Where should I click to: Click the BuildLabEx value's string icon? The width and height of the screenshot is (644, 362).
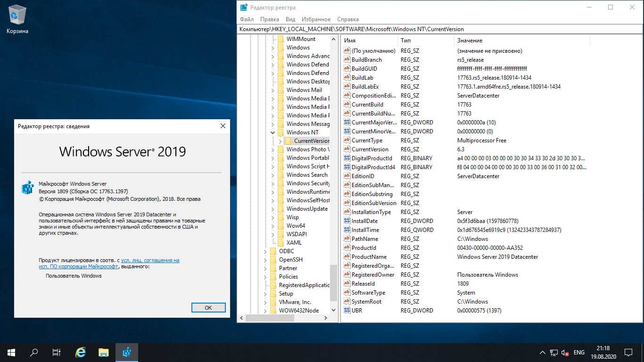(x=347, y=87)
